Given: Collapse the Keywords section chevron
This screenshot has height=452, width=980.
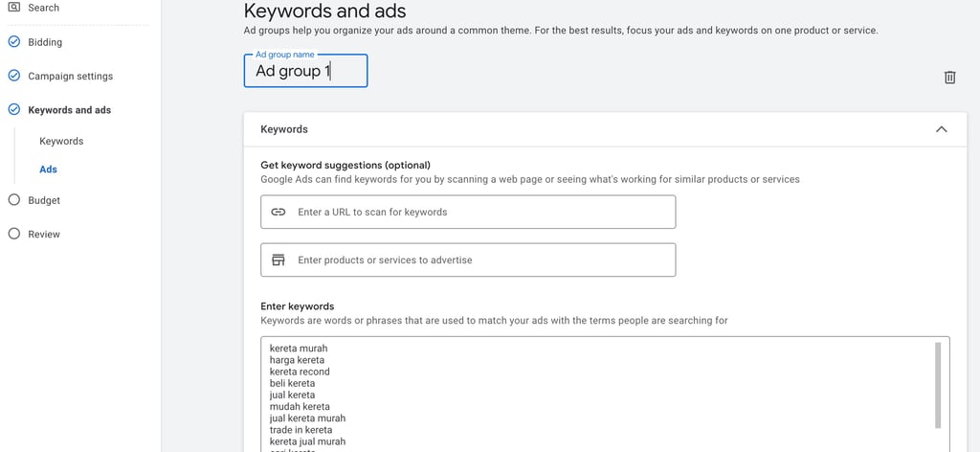Looking at the screenshot, I should (x=941, y=129).
